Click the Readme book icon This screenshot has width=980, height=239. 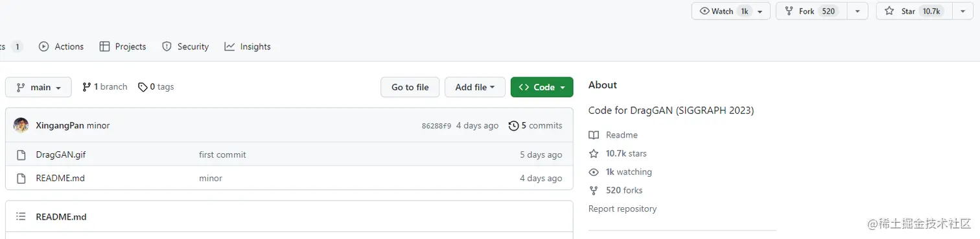(594, 135)
